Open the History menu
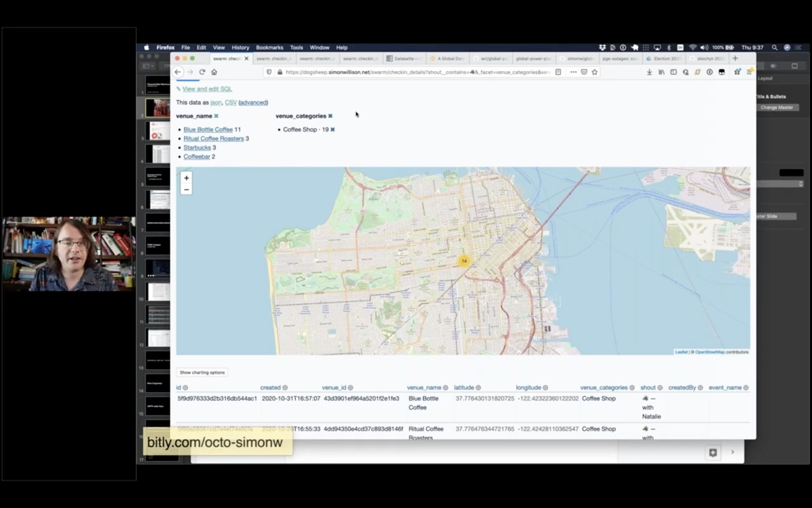 pyautogui.click(x=240, y=47)
